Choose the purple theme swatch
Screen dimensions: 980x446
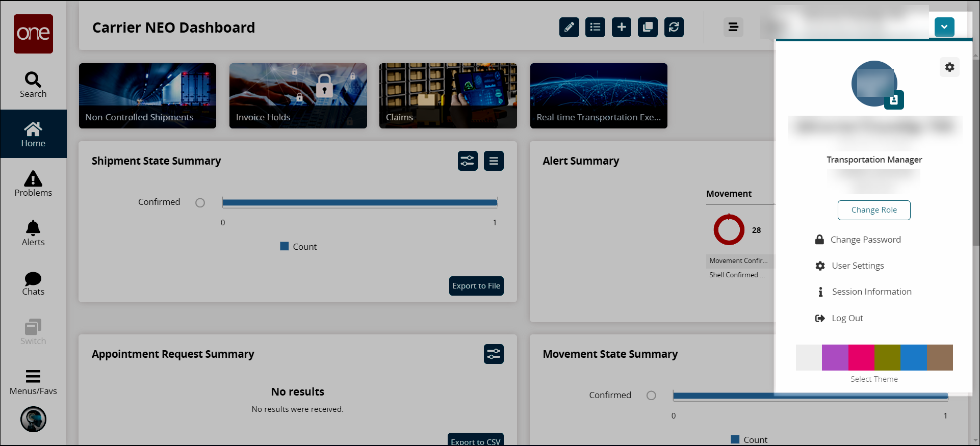point(835,357)
